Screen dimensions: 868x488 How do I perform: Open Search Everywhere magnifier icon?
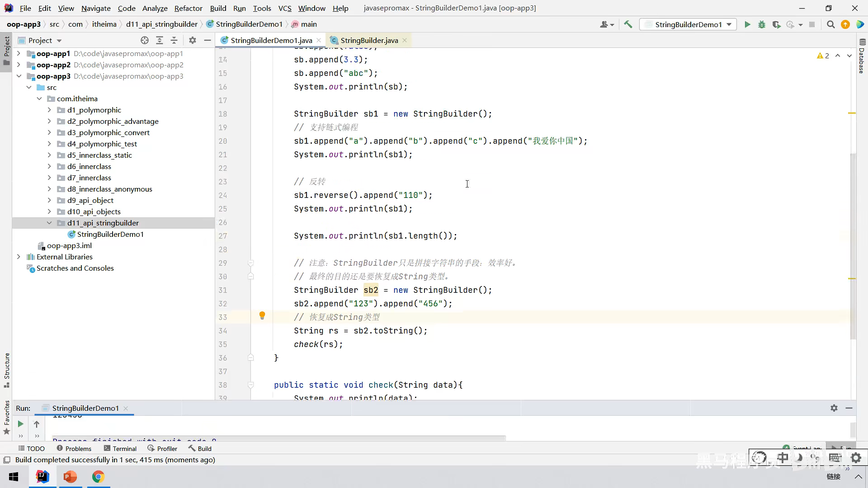(830, 24)
